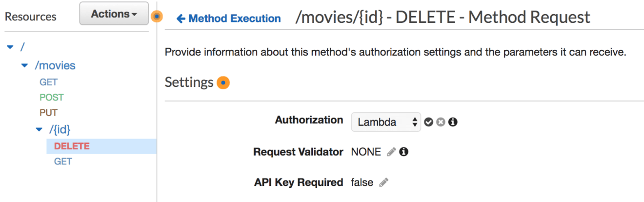Image resolution: width=644 pixels, height=202 pixels.
Task: Click the orange hint dot beside Settings
Action: tap(223, 83)
